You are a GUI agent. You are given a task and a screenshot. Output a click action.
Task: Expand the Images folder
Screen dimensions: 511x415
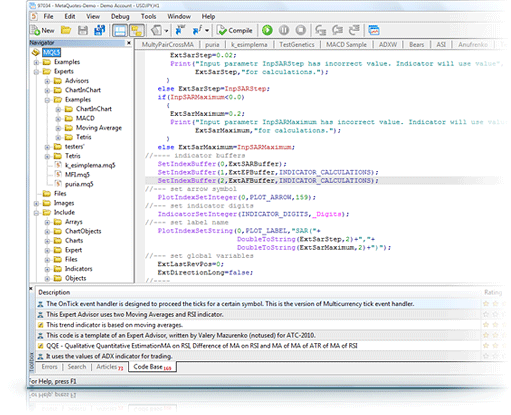[36, 203]
